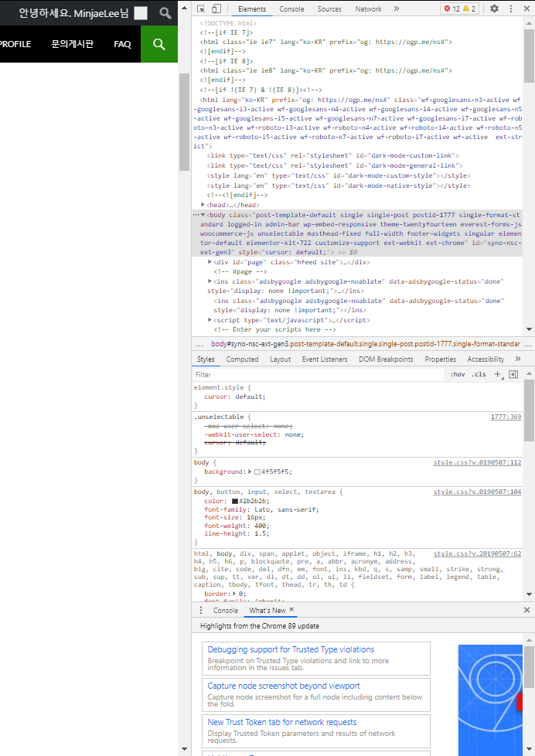Click the page scroll up arrow

pos(184,7)
